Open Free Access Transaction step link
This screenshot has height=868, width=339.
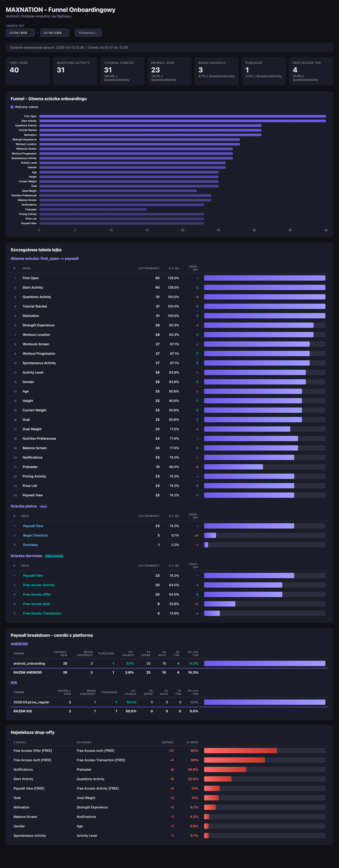point(42,613)
